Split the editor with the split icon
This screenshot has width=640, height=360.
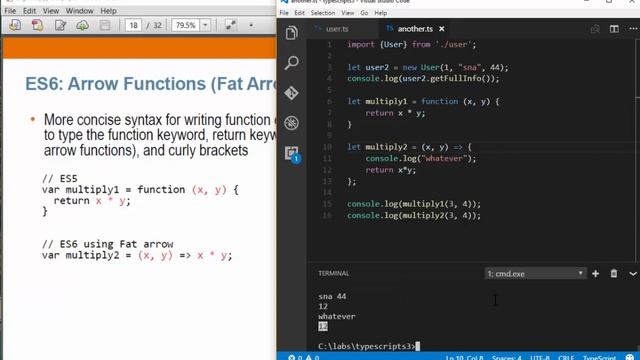tap(614, 29)
